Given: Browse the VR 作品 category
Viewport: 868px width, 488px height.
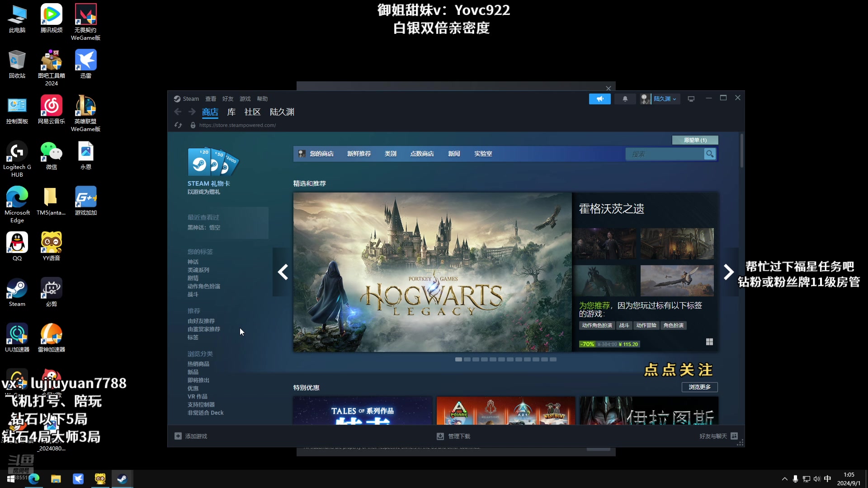Looking at the screenshot, I should (198, 397).
